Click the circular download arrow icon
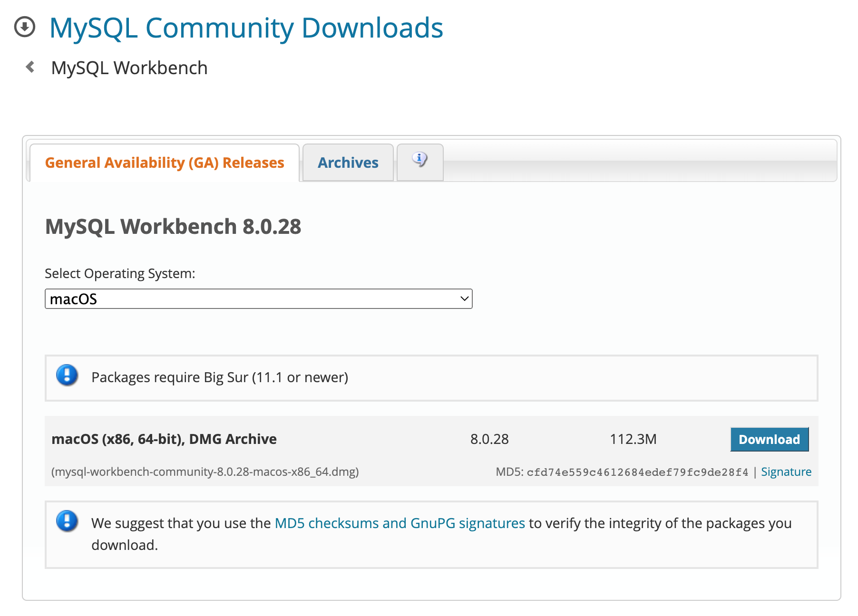 click(25, 27)
